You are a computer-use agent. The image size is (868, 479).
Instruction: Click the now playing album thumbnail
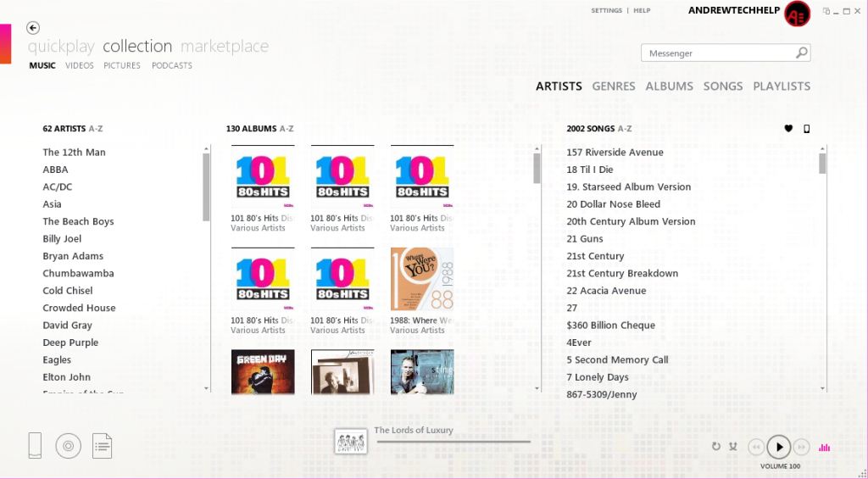[350, 442]
